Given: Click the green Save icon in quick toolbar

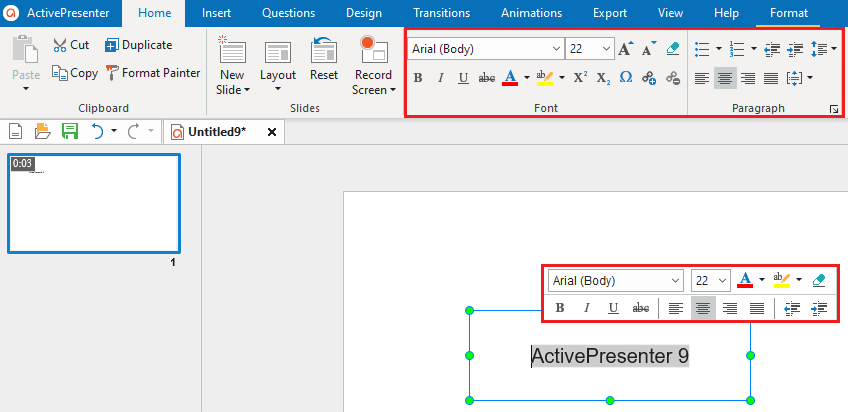Looking at the screenshot, I should click(x=70, y=131).
